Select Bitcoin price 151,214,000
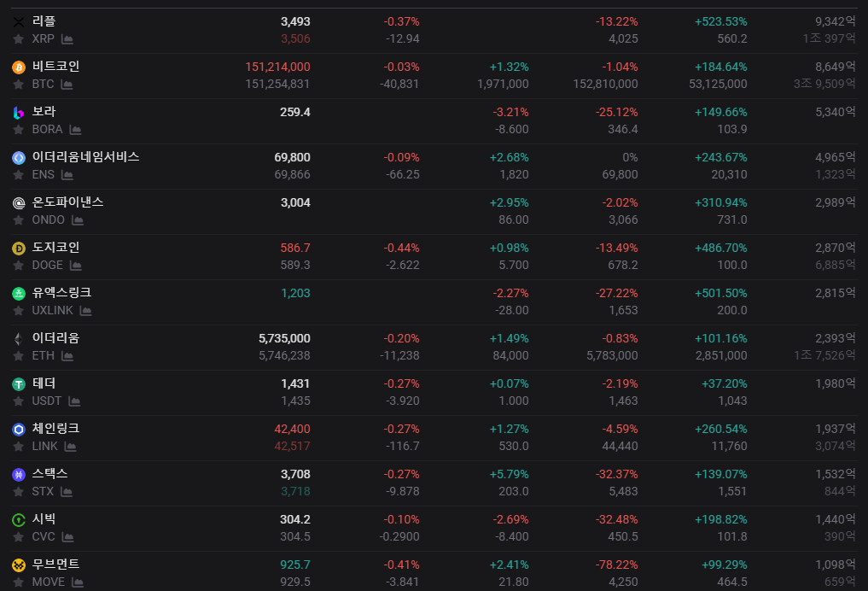The image size is (868, 591). coord(277,67)
